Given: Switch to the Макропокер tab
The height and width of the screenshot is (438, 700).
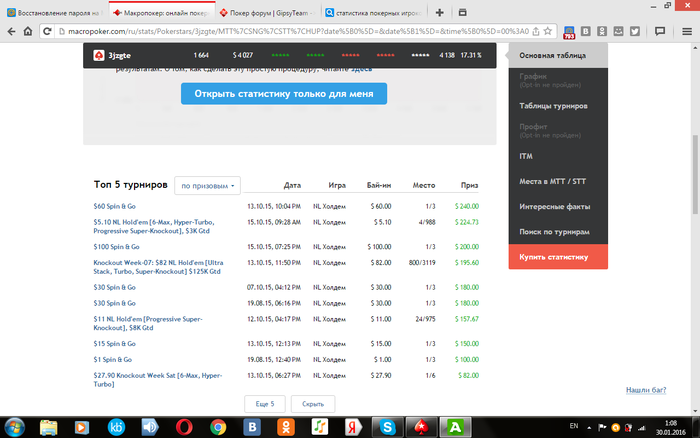Looking at the screenshot, I should coord(162,12).
